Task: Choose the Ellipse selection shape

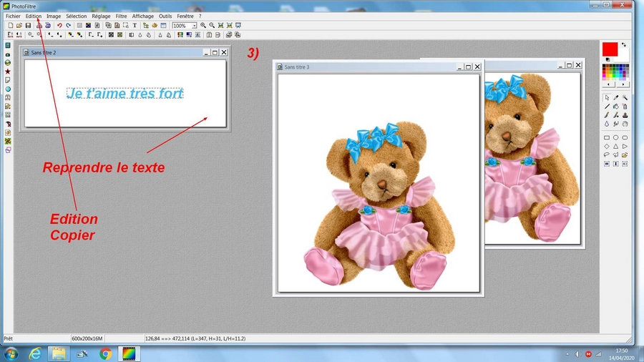Action: [615, 137]
